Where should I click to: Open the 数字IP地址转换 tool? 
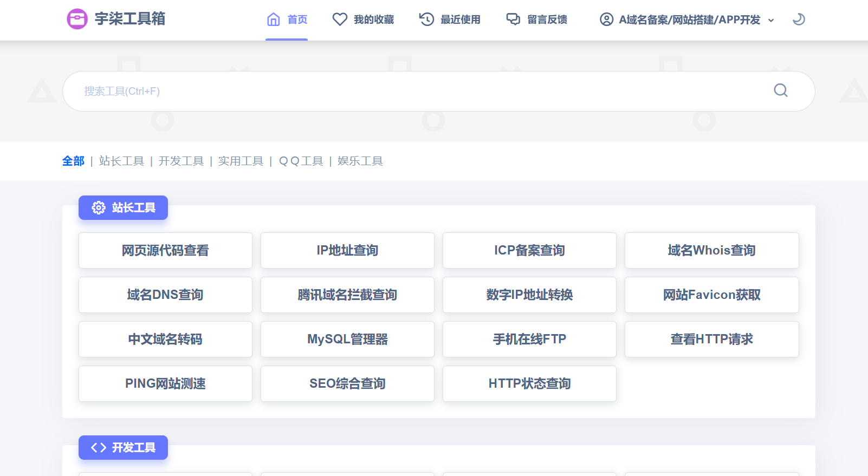529,295
